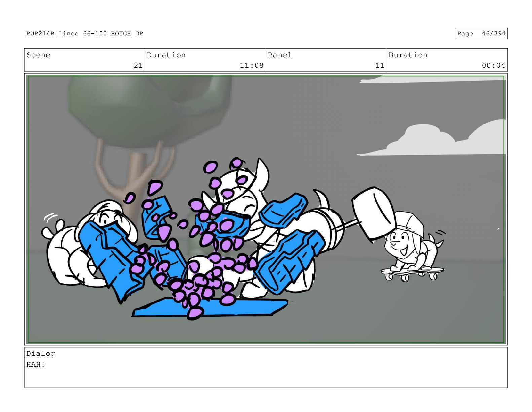
Task: Click the 'Panel' label in the header table
Action: 280,55
